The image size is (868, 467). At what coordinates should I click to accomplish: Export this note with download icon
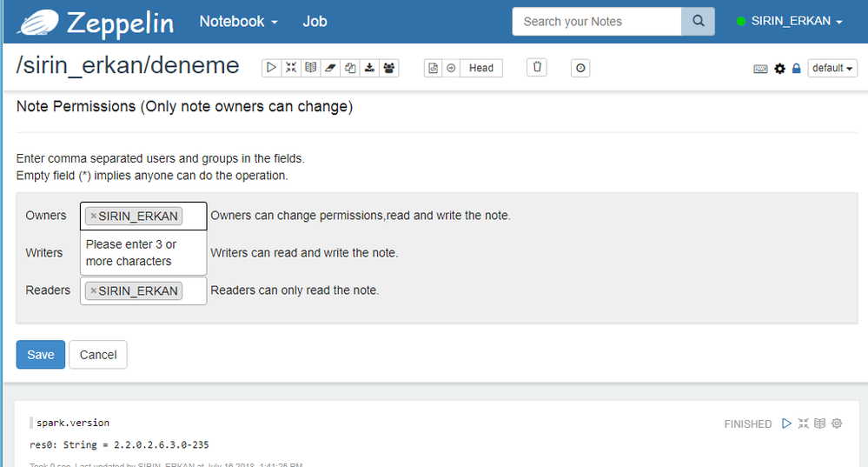[369, 68]
